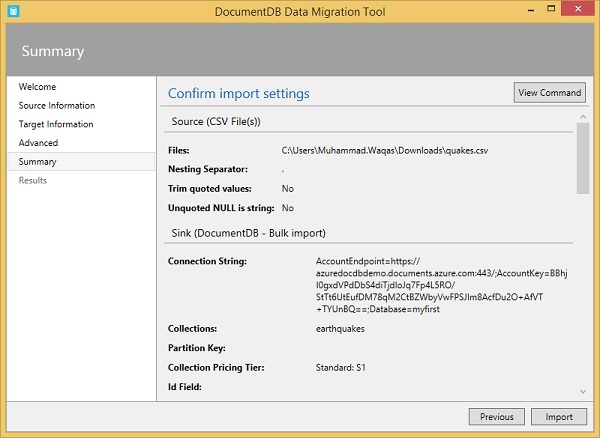Go to the Welcome step

tap(38, 87)
